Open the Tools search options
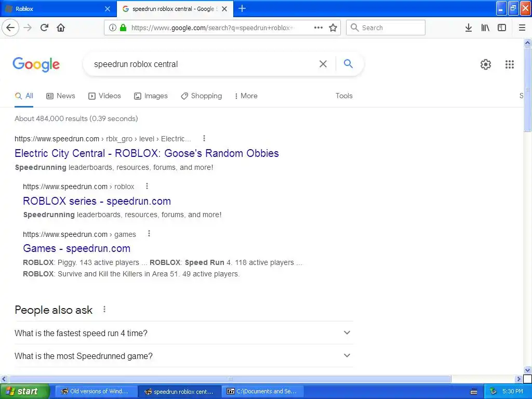The height and width of the screenshot is (399, 532). pos(344,96)
